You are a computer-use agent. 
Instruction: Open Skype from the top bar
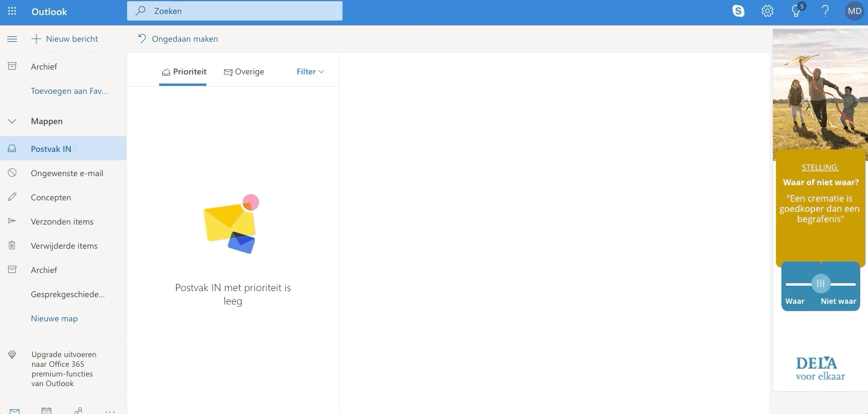tap(738, 11)
